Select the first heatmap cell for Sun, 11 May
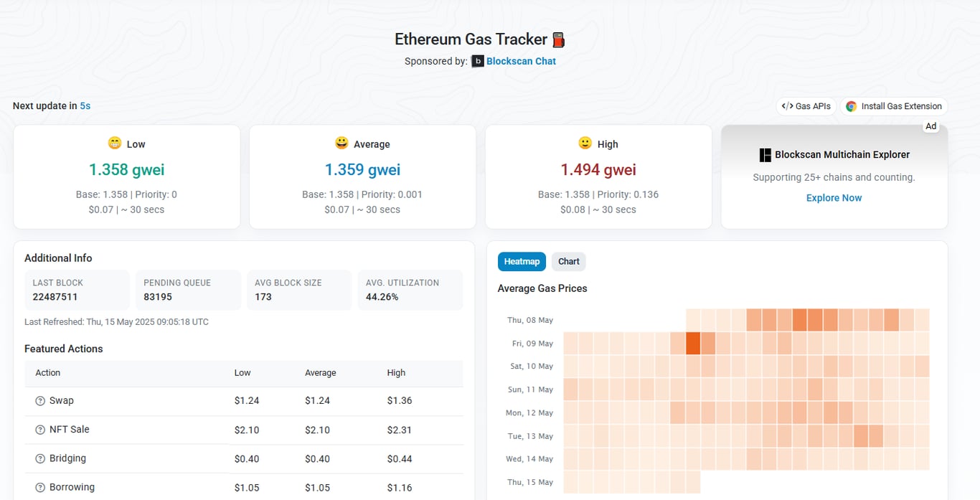This screenshot has height=500, width=980. (x=570, y=390)
